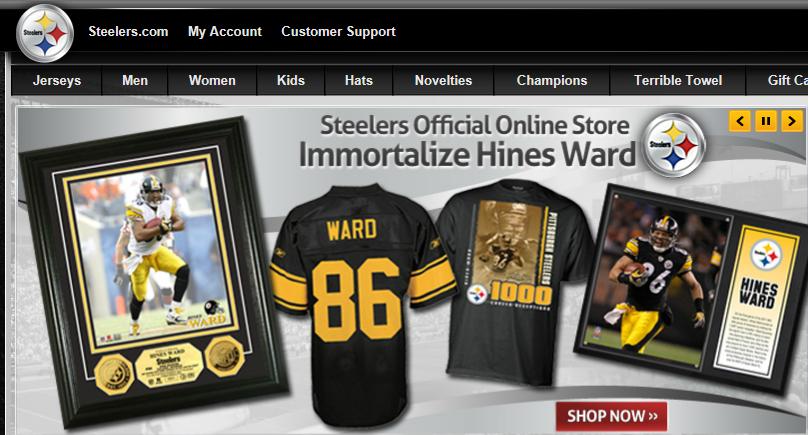Open the Jerseys menu

click(x=57, y=80)
